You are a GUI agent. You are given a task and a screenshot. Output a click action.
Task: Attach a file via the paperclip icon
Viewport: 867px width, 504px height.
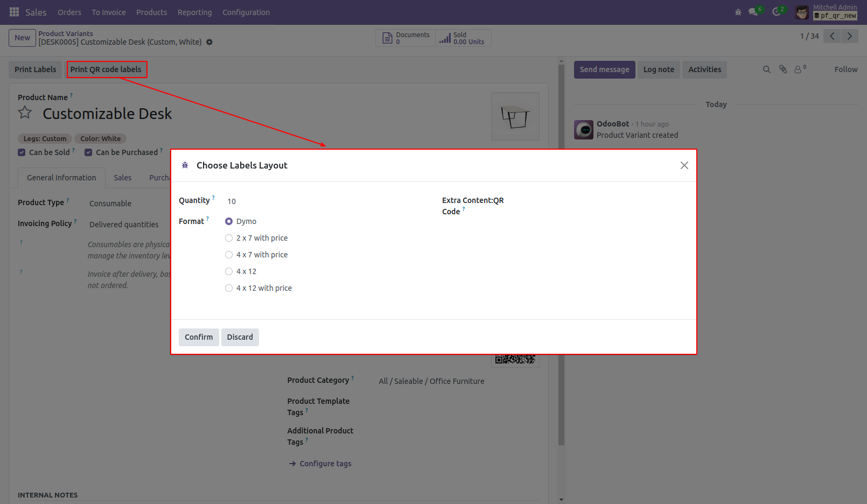click(782, 69)
